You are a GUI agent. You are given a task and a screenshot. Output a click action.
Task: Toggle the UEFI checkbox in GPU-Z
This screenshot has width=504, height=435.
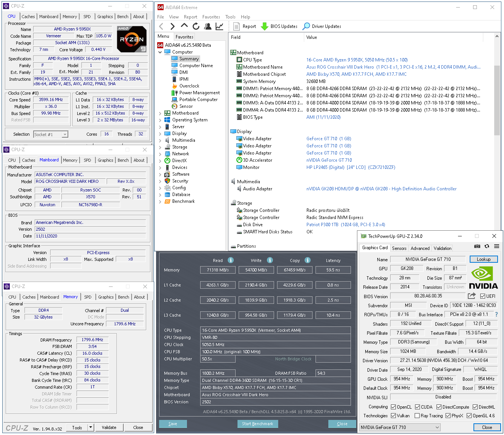pos(483,296)
